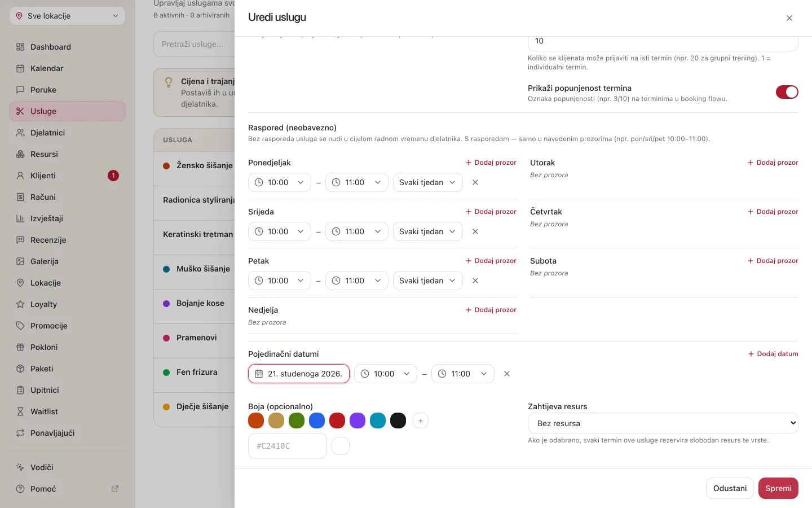
Task: Open Računi in sidebar
Action: (67, 197)
